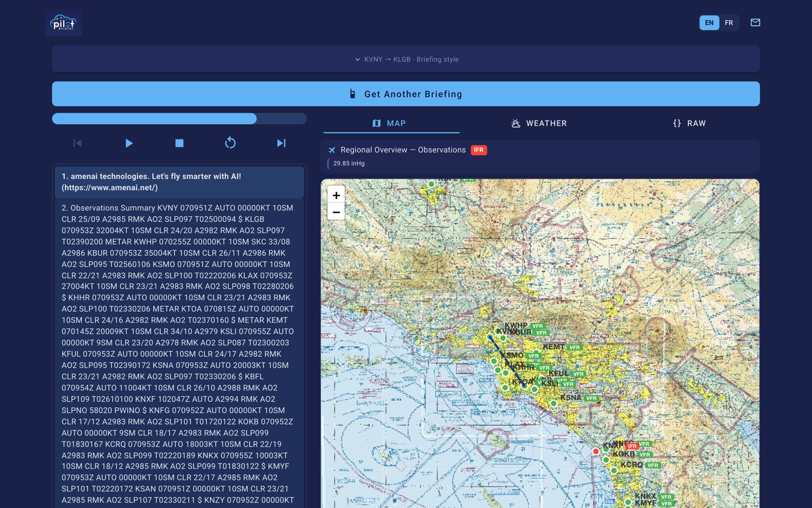Switch language to EN
The image size is (812, 508).
coord(709,23)
